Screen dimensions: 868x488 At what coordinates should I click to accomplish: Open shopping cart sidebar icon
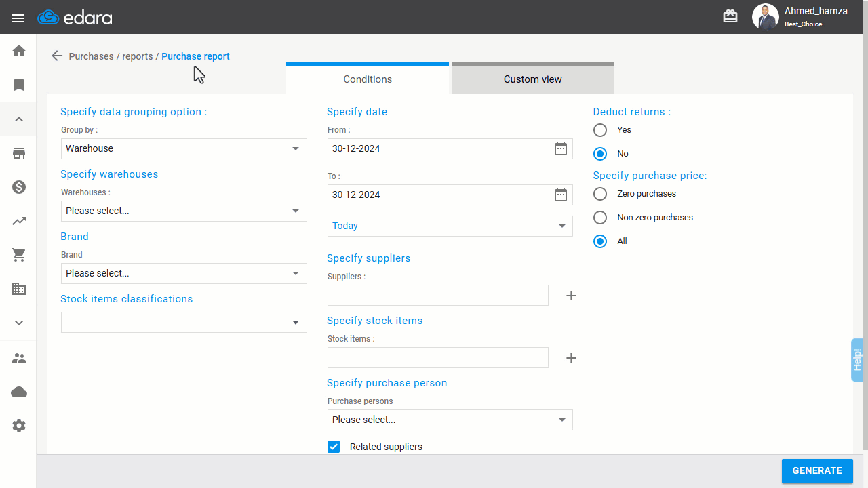[x=19, y=255]
